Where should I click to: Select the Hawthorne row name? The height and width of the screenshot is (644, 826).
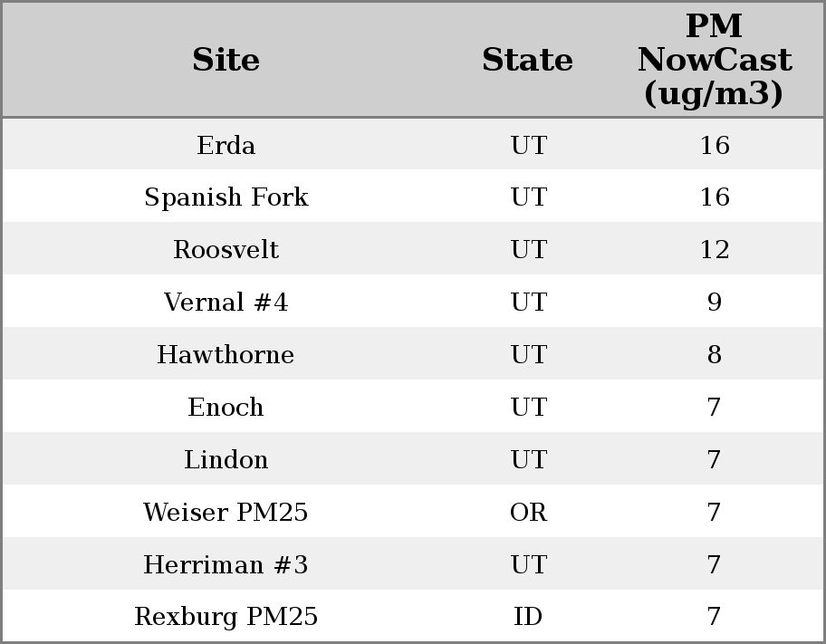click(x=226, y=355)
